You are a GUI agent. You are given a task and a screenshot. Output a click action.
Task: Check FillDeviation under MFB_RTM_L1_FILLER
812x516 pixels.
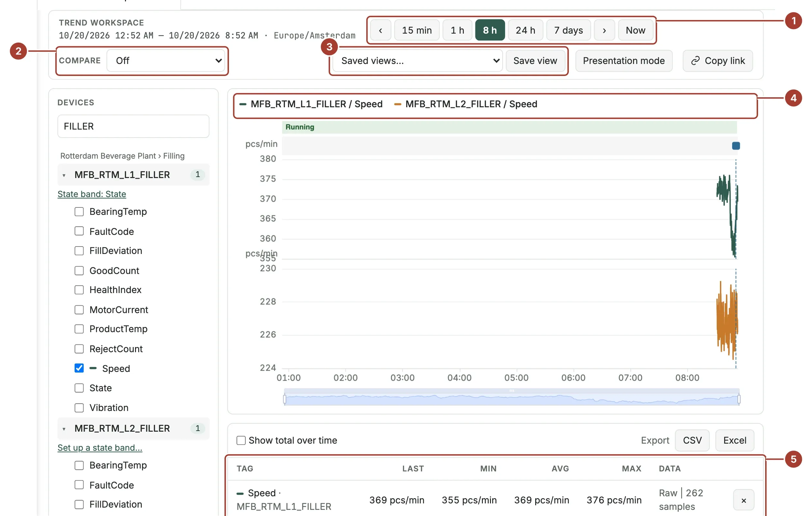tap(79, 251)
